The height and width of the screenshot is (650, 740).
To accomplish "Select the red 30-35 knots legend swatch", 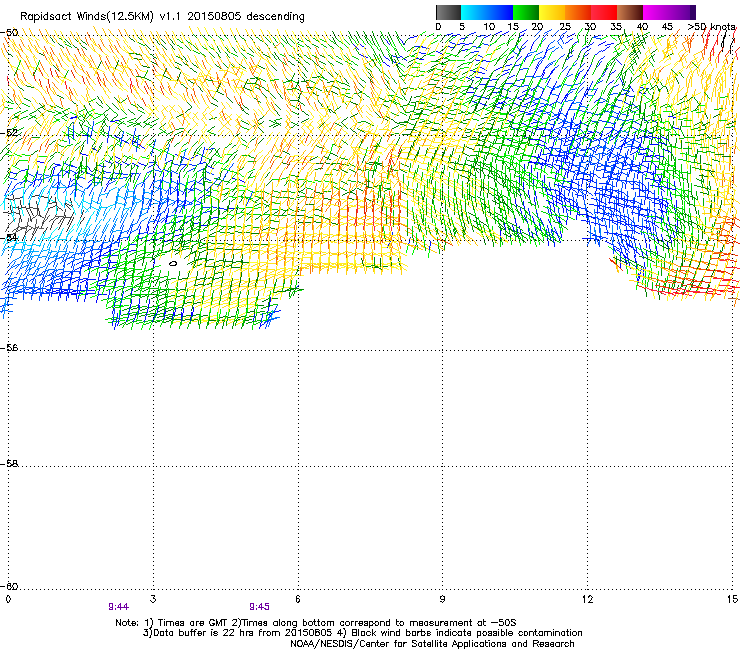I will 604,12.
